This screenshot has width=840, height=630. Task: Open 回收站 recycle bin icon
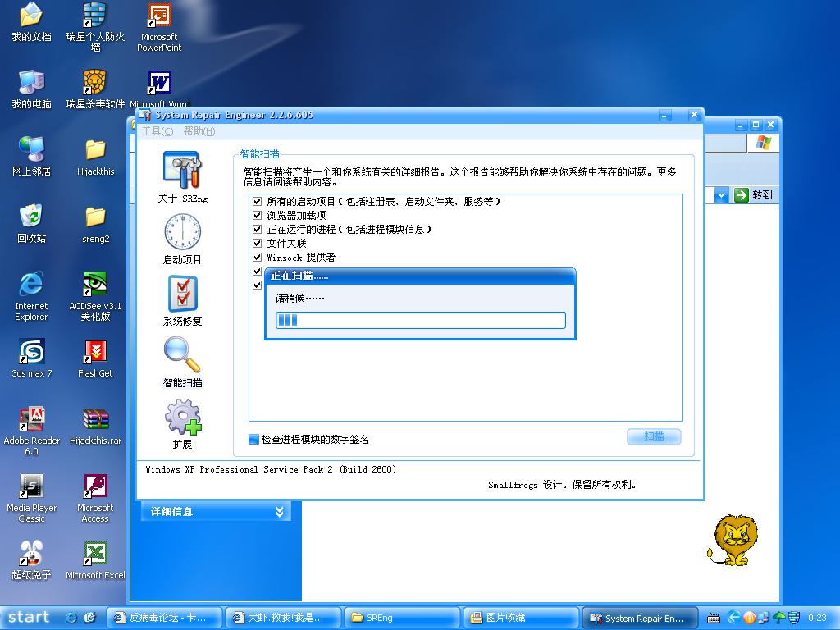tap(31, 224)
